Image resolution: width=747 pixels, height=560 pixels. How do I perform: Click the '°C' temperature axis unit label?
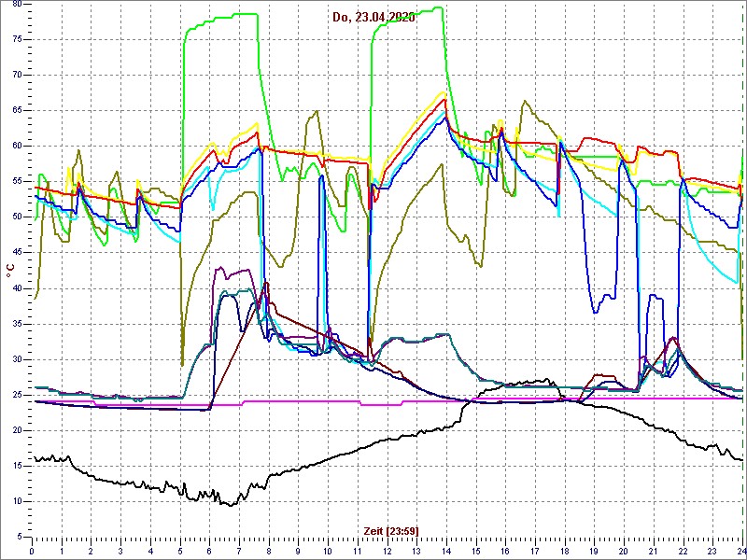click(10, 273)
